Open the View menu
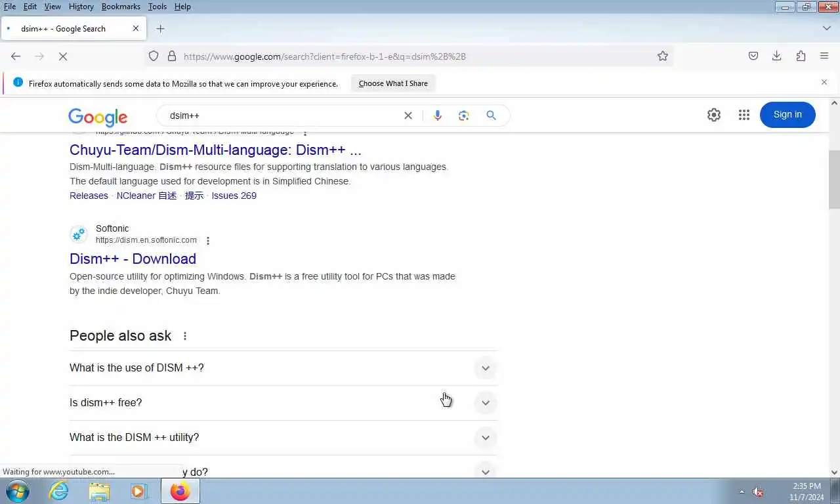Image resolution: width=840 pixels, height=504 pixels. (52, 7)
